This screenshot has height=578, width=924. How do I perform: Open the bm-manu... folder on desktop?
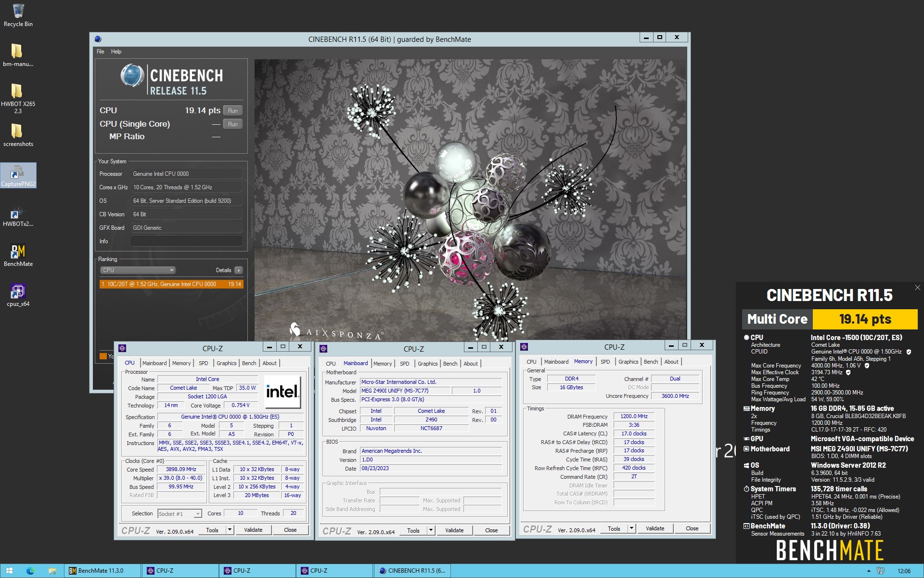pos(18,55)
